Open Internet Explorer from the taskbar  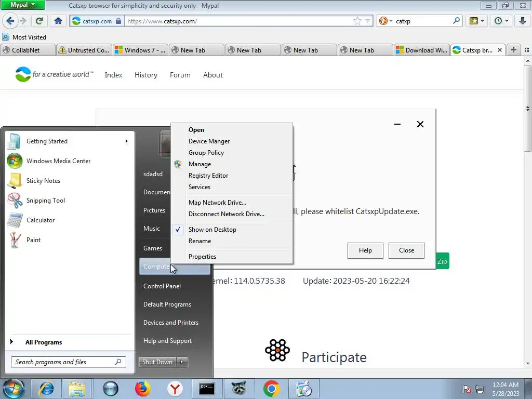click(46, 389)
